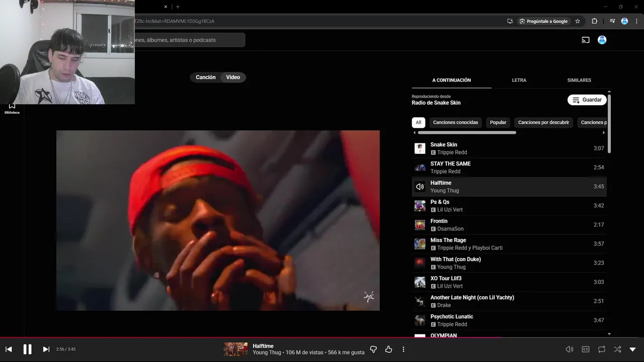
Task: Switch to Canción mode
Action: (205, 77)
